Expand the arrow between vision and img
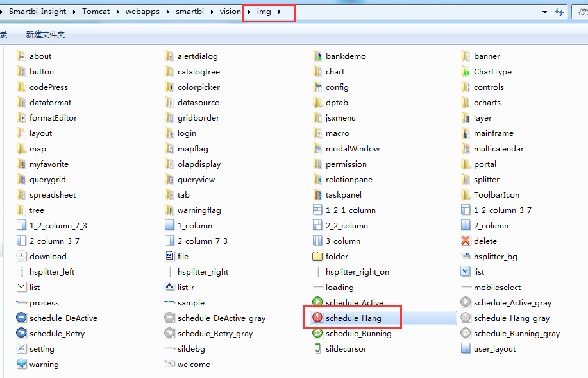Viewport: 588px width, 378px height. [249, 12]
